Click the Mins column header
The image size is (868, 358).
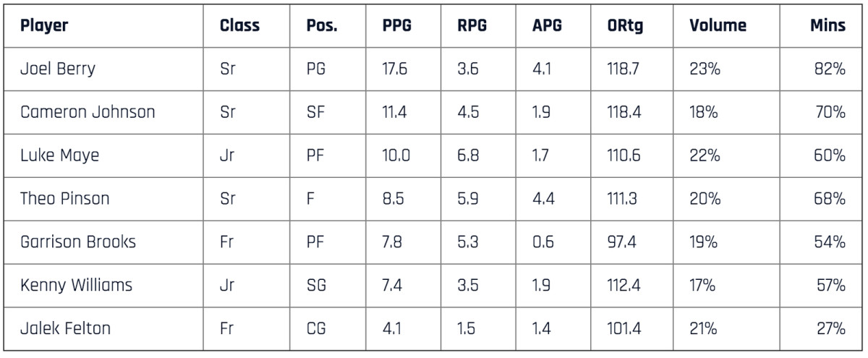tap(827, 26)
